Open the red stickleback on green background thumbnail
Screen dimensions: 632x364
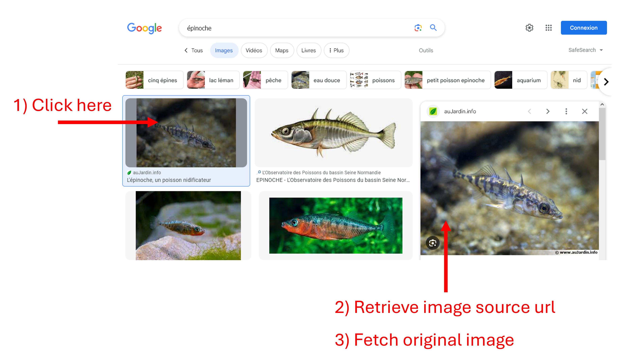coord(335,226)
